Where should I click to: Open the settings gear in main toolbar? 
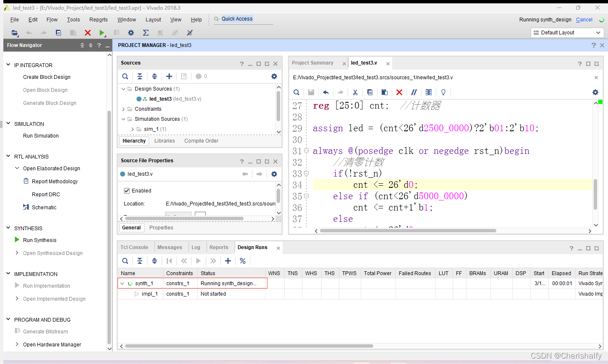[x=131, y=33]
